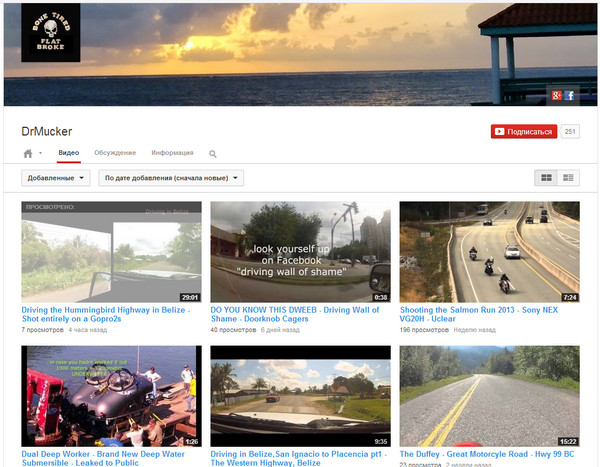This screenshot has width=600, height=467.
Task: Open the По дате добавления sort dropdown
Action: [x=171, y=178]
